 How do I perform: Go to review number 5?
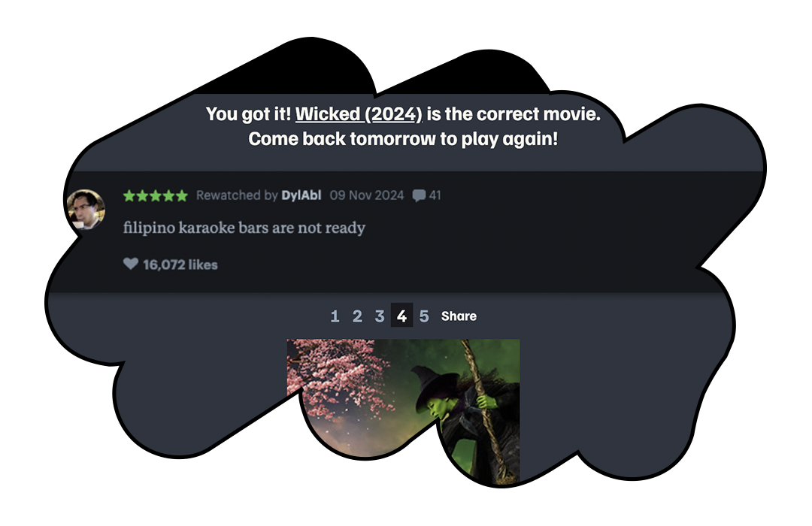point(424,316)
